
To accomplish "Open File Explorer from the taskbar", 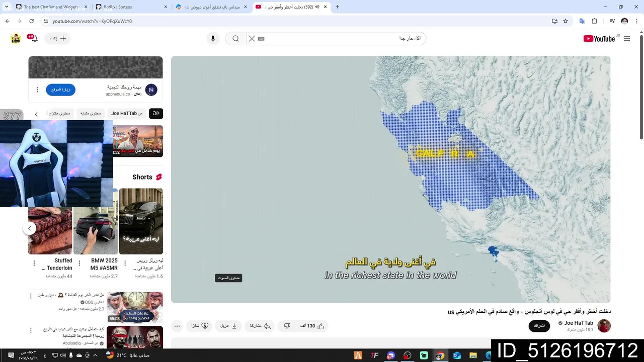I will (473, 355).
